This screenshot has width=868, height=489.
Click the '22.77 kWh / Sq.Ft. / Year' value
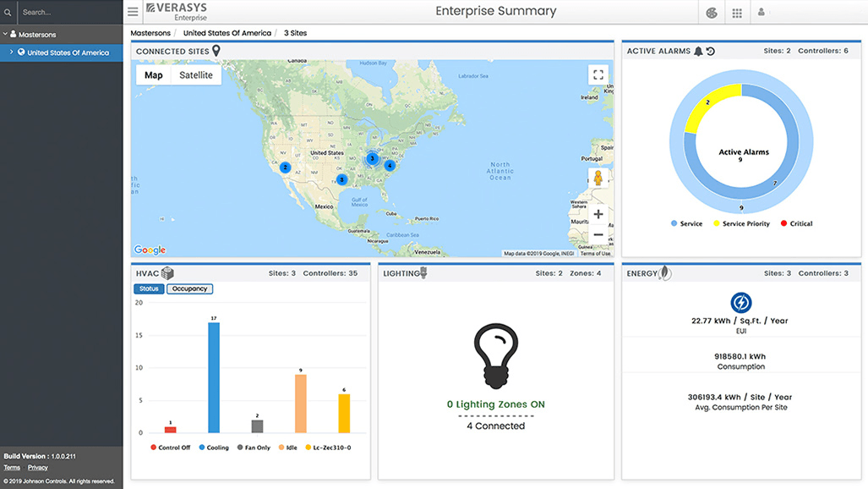[740, 321]
